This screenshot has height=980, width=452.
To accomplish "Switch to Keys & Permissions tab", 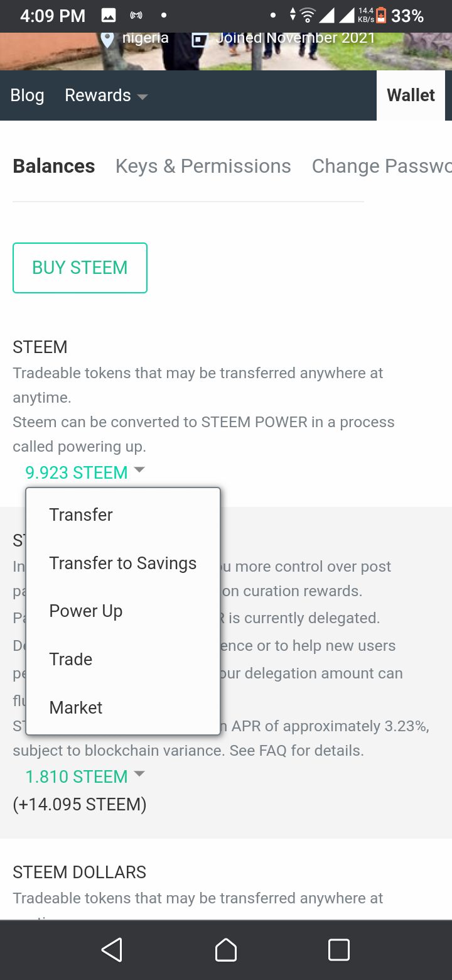I will 203,166.
